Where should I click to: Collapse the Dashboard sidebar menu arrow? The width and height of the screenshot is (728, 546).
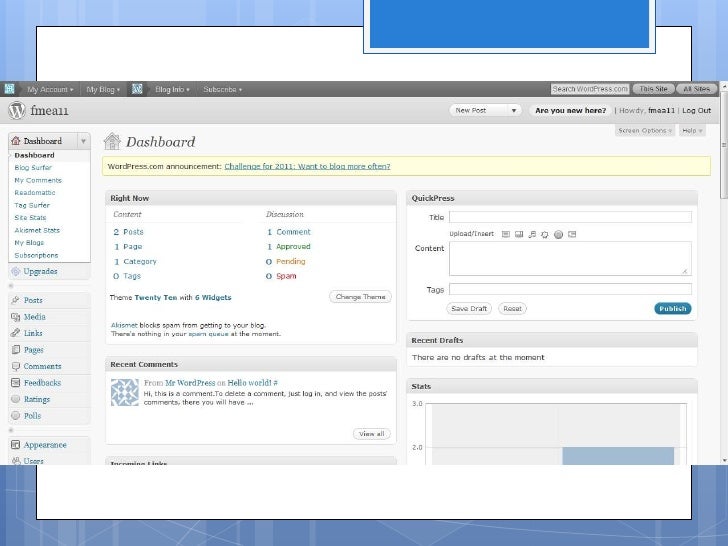coord(83,141)
